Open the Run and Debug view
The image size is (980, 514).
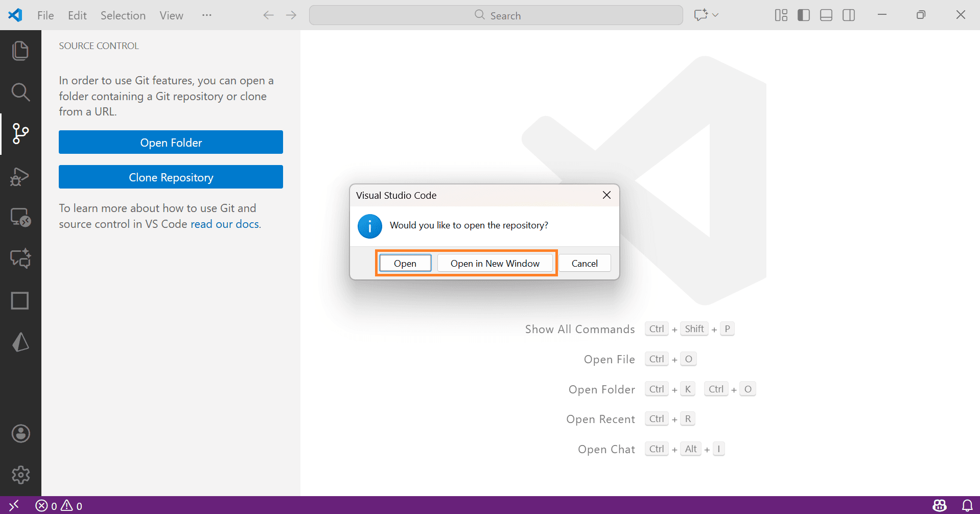click(20, 176)
